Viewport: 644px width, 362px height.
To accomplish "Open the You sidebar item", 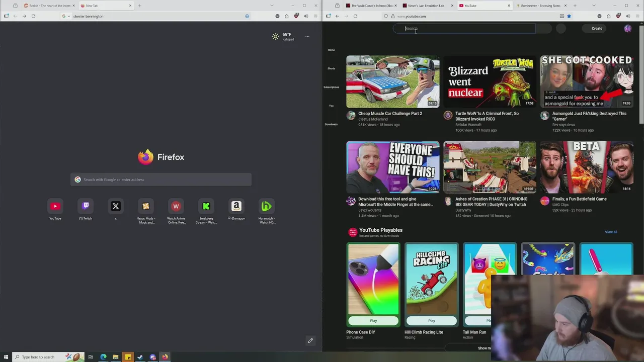I will coord(331,106).
